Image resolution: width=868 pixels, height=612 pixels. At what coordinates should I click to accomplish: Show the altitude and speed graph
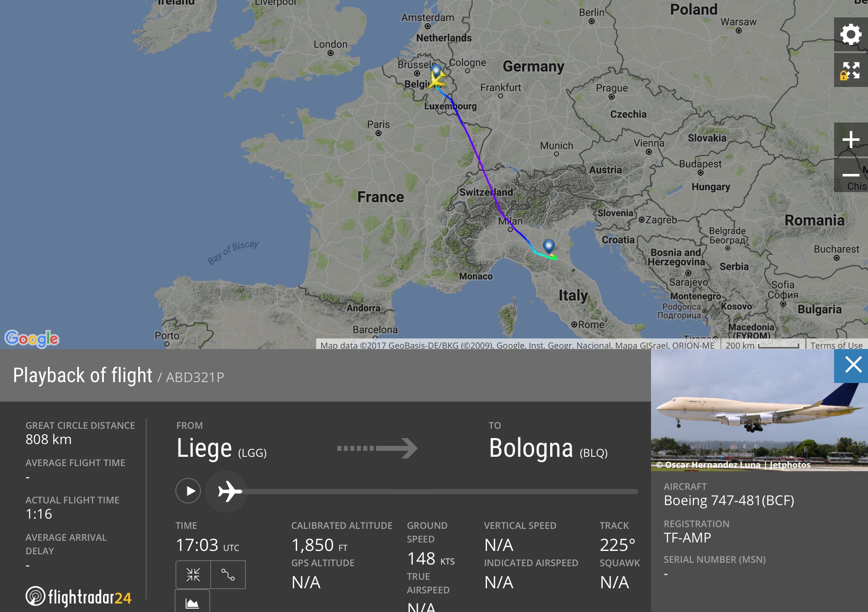click(x=192, y=602)
